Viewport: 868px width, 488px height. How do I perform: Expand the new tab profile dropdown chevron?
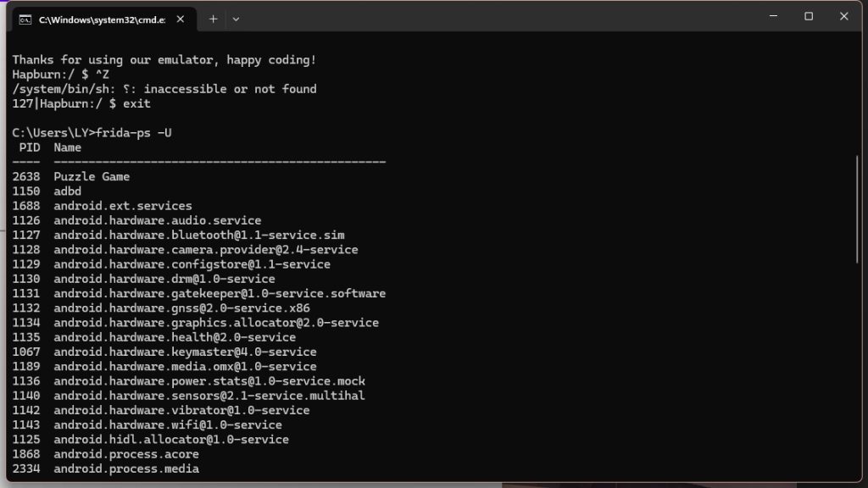236,19
